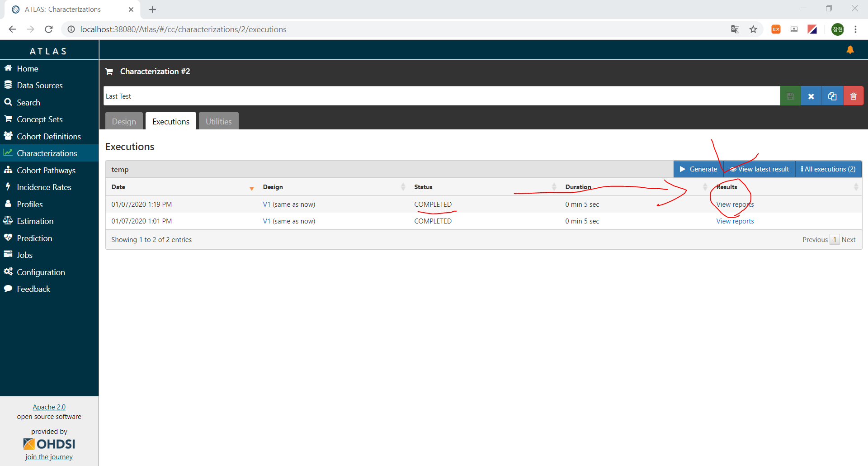Duplicate the characterization using copy icon

832,96
